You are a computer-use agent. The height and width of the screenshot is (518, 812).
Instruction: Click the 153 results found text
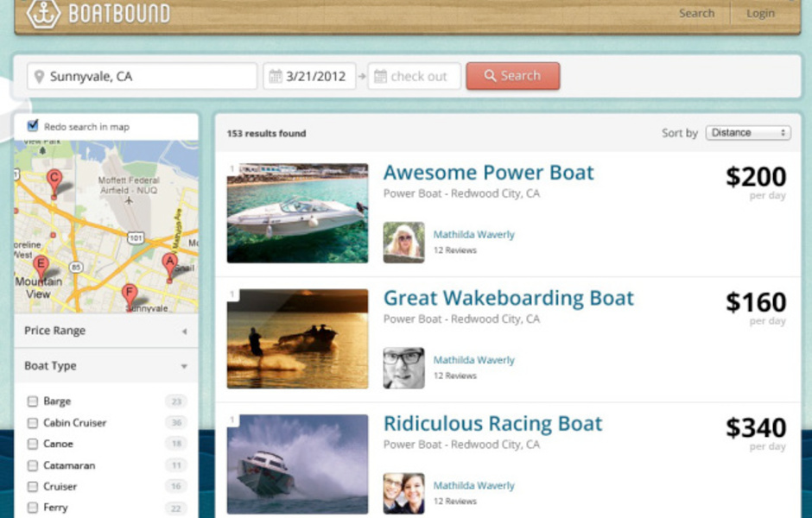pyautogui.click(x=266, y=134)
